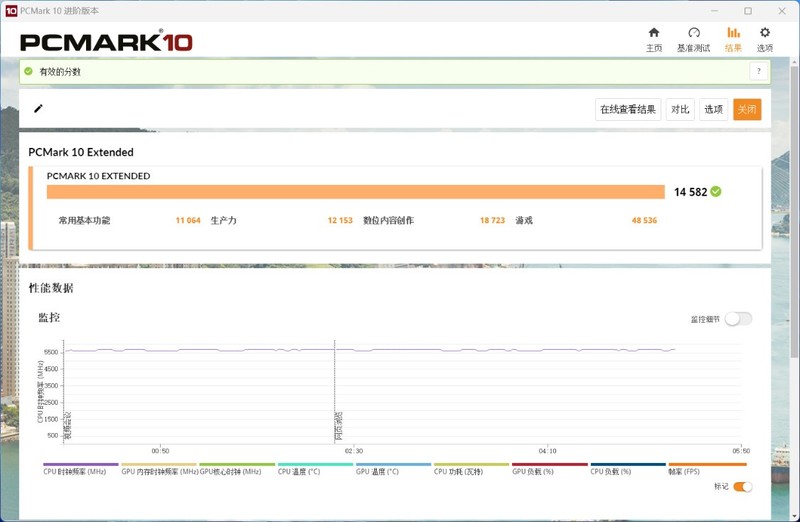The height and width of the screenshot is (522, 800).
Task: Open the question mark help button
Action: pyautogui.click(x=758, y=71)
